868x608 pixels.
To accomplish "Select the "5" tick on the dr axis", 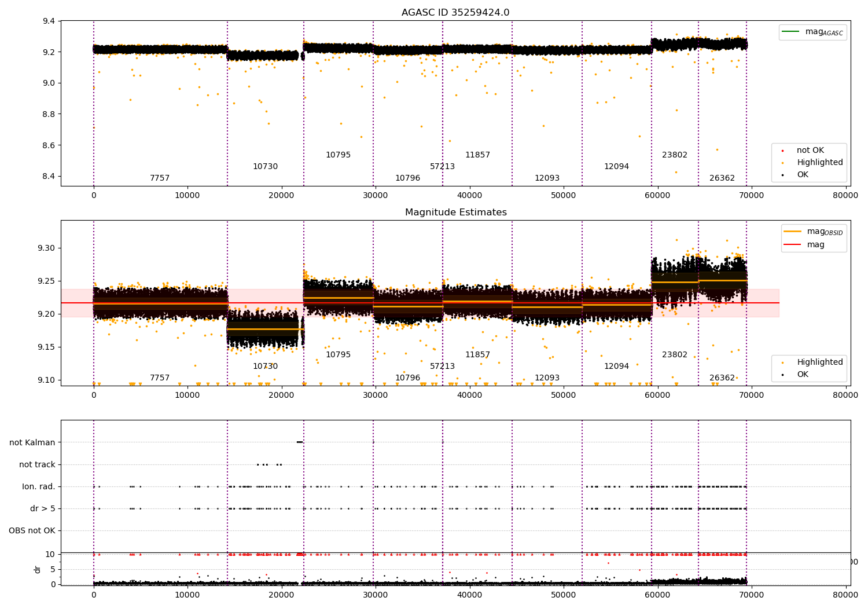I will click(53, 569).
